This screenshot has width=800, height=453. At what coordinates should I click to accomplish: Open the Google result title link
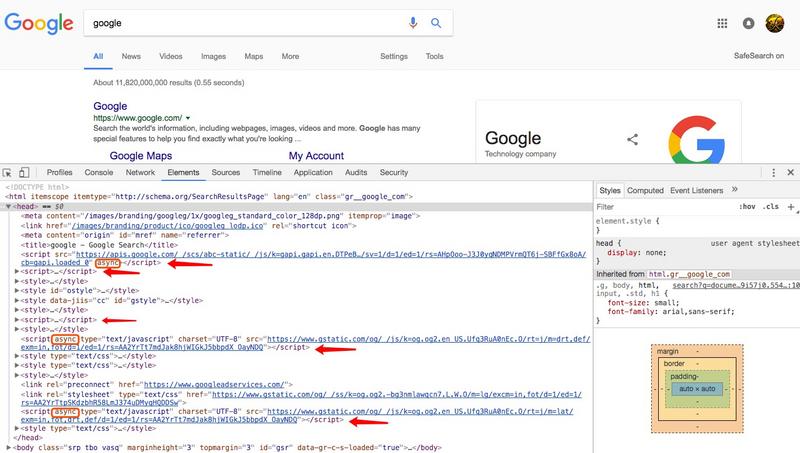coord(110,106)
